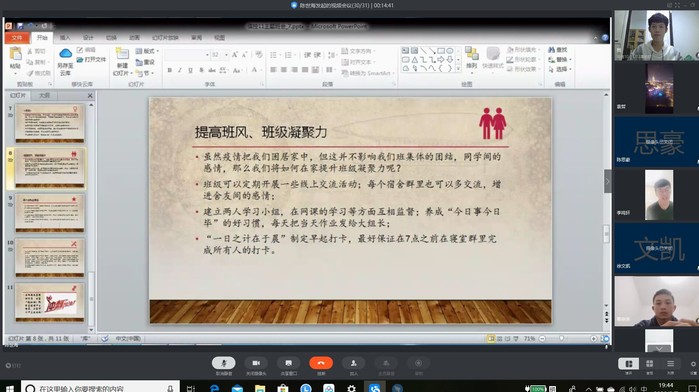
Task: Click the red hang-up call button
Action: click(x=321, y=363)
